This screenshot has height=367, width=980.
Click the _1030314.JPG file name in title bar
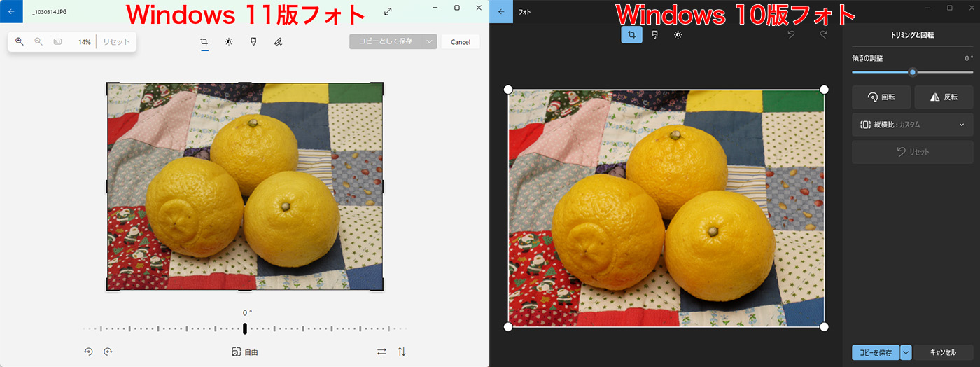[x=50, y=12]
